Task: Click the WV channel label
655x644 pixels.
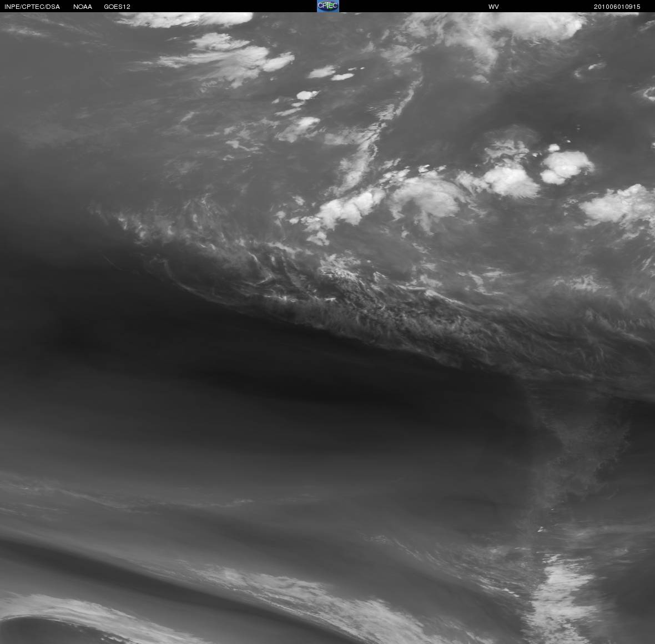Action: pos(494,7)
